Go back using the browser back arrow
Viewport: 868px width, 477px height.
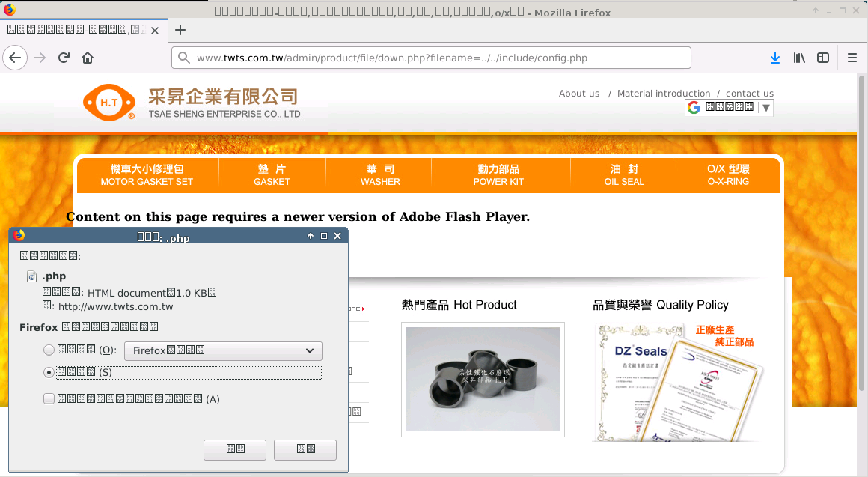point(15,58)
